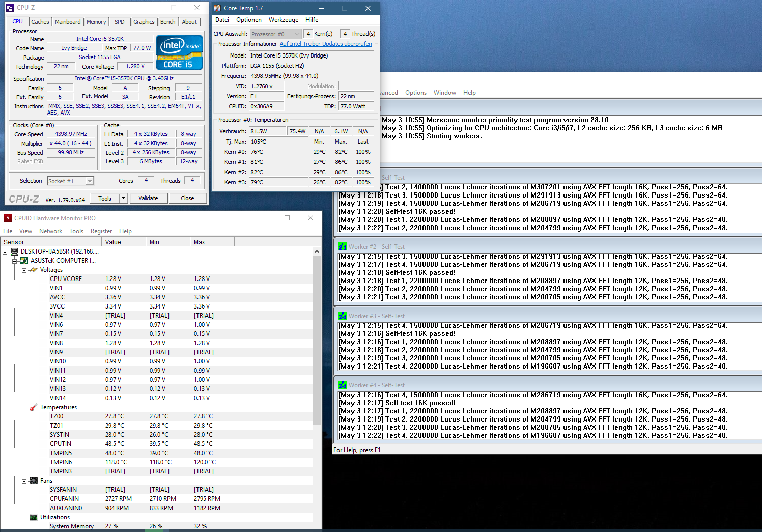The height and width of the screenshot is (532, 762).
Task: Open Prime95 Options menu
Action: (416, 93)
